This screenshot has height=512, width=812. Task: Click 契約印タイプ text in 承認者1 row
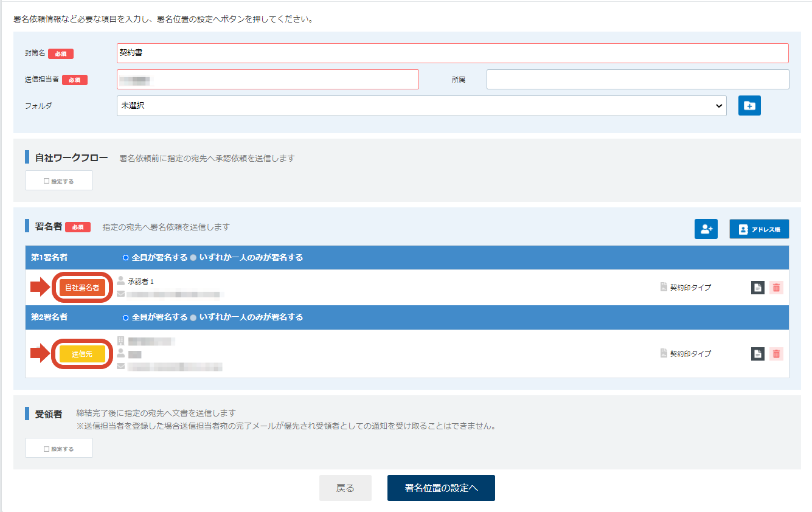point(690,288)
